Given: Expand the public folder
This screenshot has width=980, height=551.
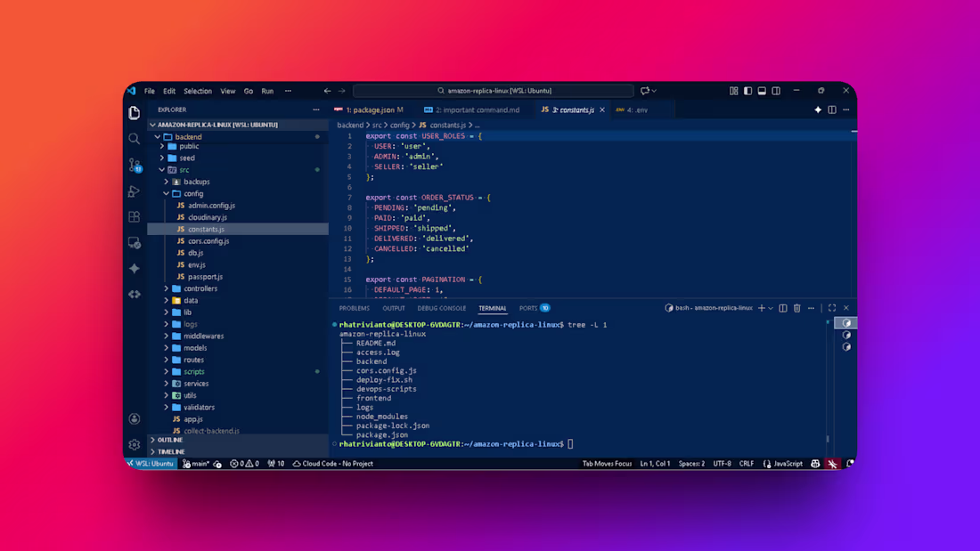Looking at the screenshot, I should pos(162,146).
